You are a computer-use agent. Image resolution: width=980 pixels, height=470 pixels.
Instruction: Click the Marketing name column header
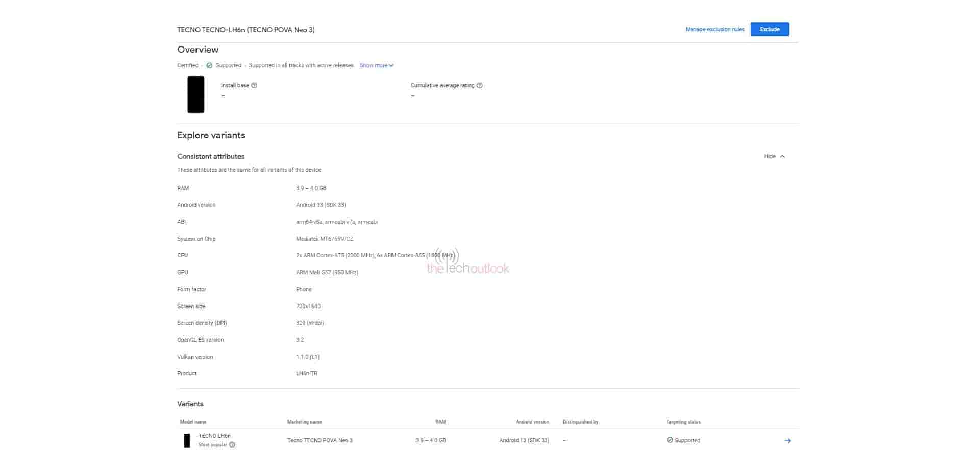tap(304, 422)
